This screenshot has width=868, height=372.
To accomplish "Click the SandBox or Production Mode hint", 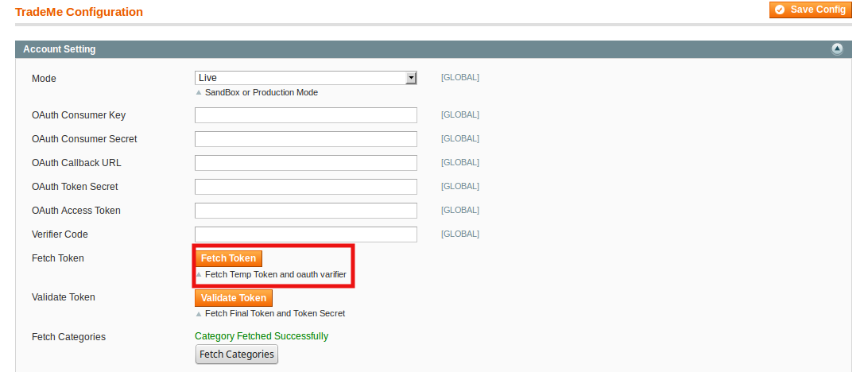I will pyautogui.click(x=261, y=92).
